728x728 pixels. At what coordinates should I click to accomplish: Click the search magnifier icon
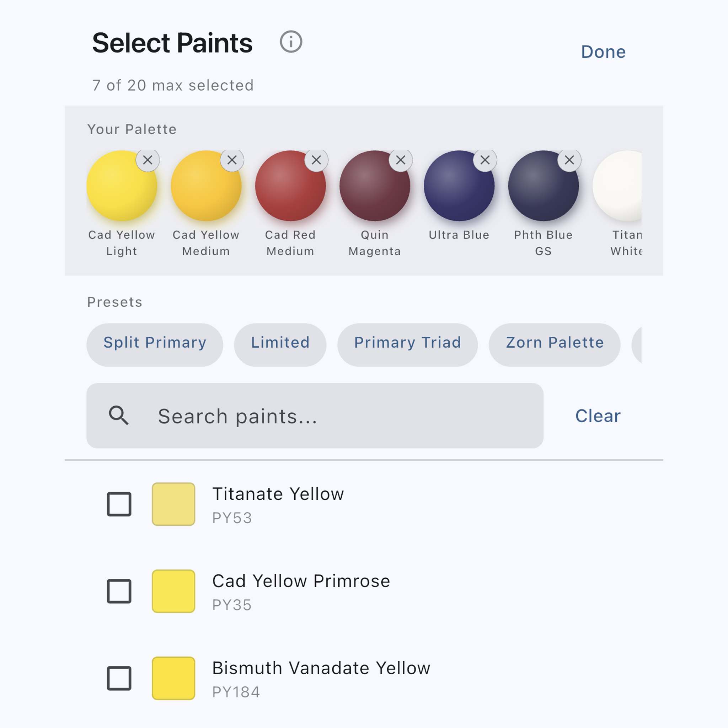pyautogui.click(x=118, y=416)
